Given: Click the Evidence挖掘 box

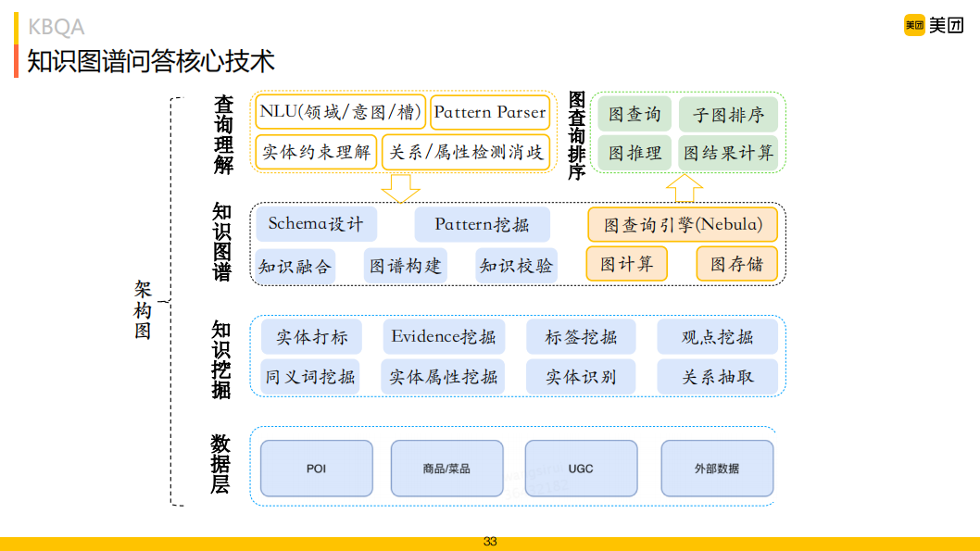Looking at the screenshot, I should click(444, 337).
